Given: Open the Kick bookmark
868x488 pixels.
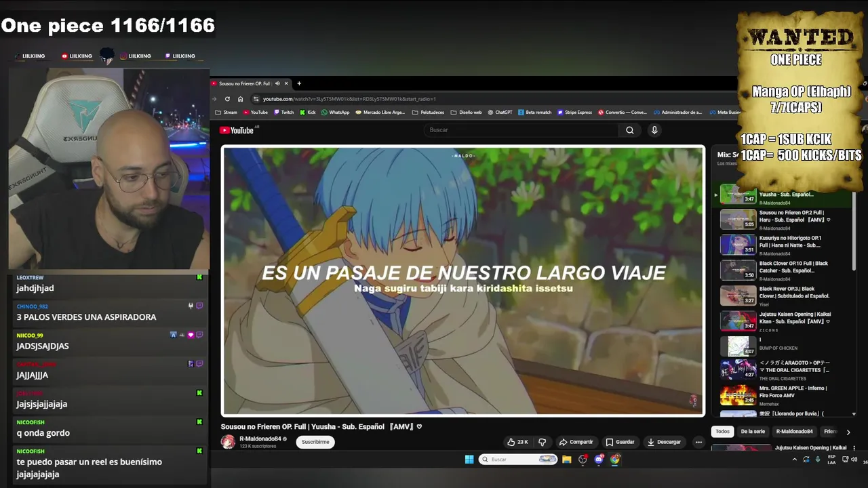Looking at the screenshot, I should 308,113.
